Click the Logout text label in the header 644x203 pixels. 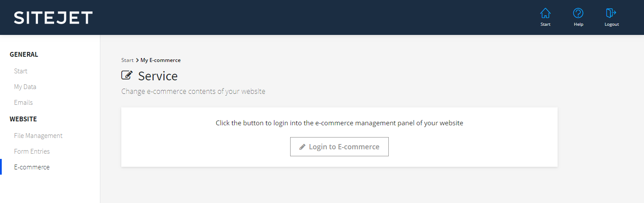612,24
